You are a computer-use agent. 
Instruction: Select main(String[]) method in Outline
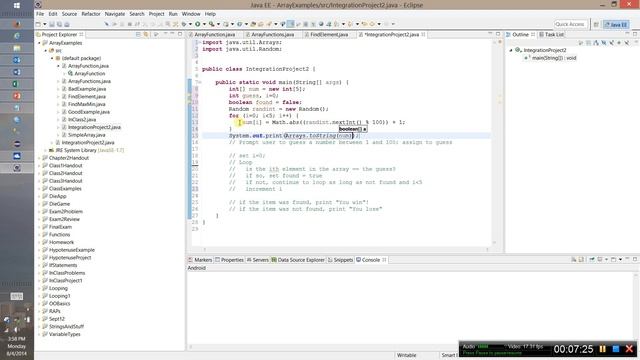click(x=553, y=58)
